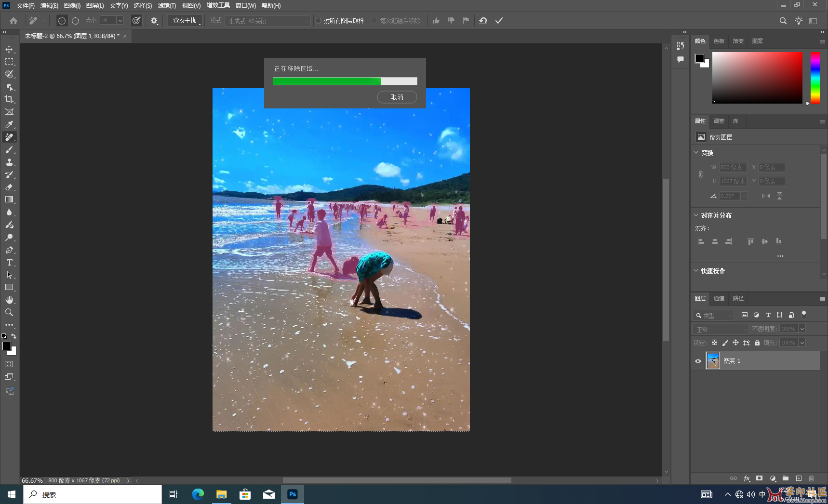Go to Home screen icon

(13, 21)
